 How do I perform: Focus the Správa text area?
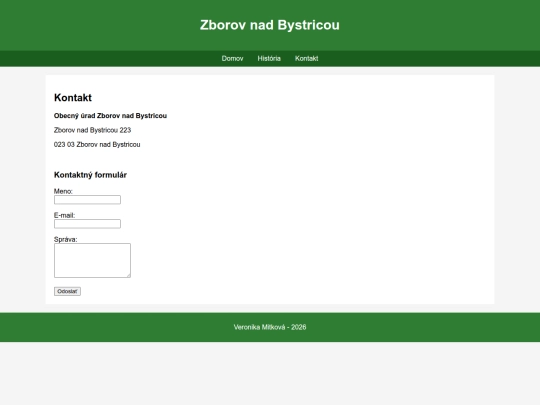(92, 260)
